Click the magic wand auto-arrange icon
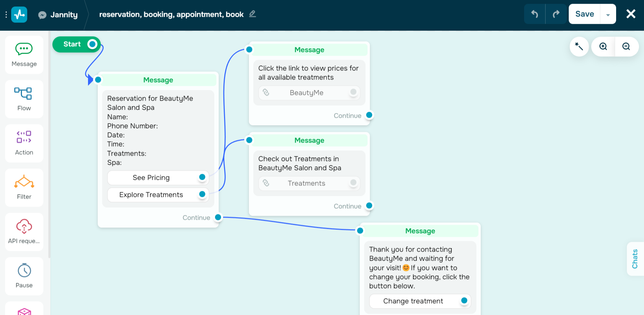This screenshot has height=315, width=644. (x=579, y=46)
